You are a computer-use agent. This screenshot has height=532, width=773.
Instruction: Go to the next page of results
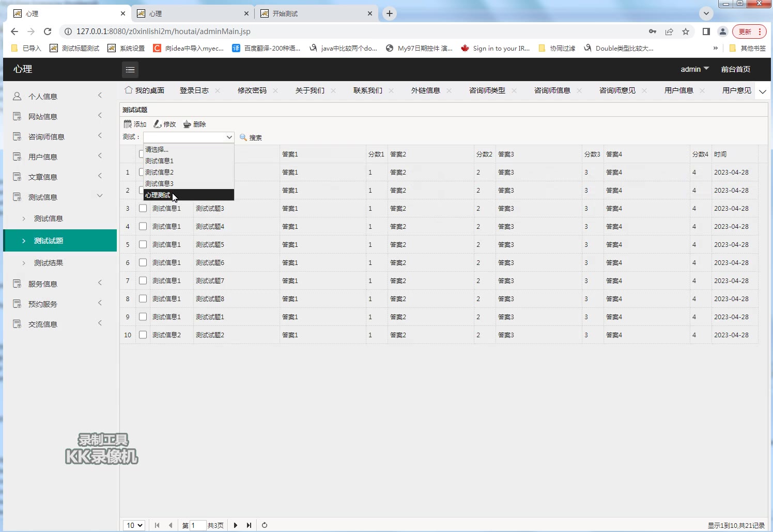[x=236, y=525]
